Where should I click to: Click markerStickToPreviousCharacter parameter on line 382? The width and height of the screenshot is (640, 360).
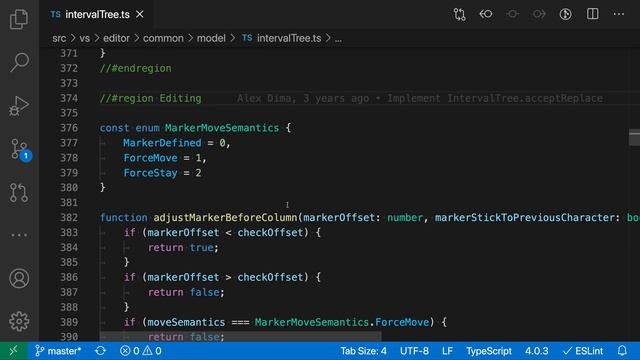[x=525, y=218]
